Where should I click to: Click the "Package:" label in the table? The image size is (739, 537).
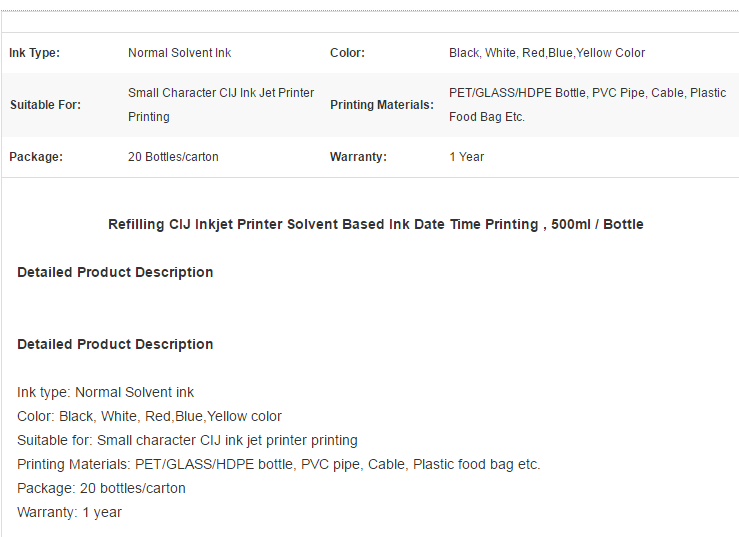[36, 157]
